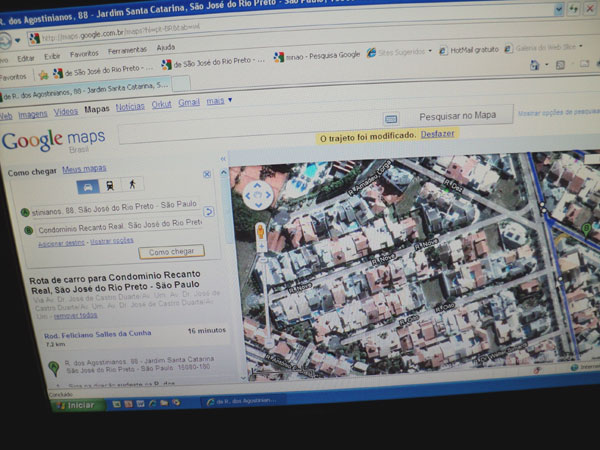The image size is (600, 450).
Task: Click the green A pin in directions list
Action: click(54, 368)
